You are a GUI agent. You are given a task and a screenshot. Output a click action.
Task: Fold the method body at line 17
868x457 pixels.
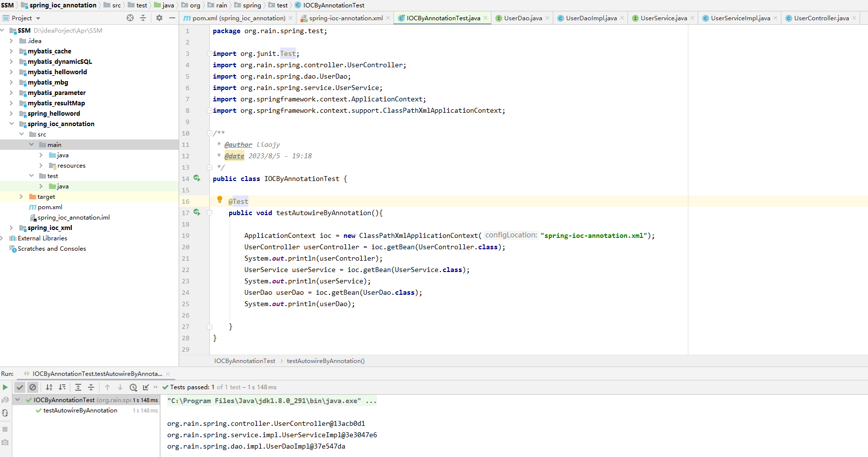pos(209,213)
